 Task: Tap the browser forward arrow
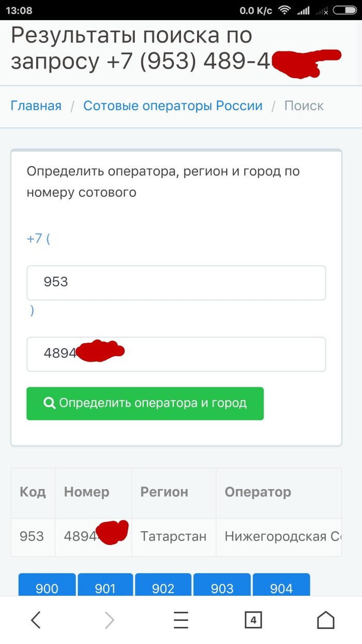click(109, 620)
